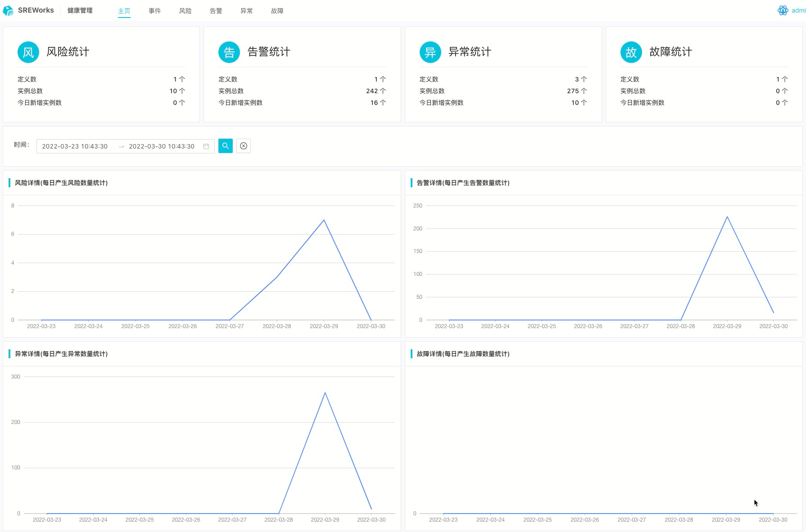
Task: Click the 故障统计 round icon
Action: pos(631,52)
